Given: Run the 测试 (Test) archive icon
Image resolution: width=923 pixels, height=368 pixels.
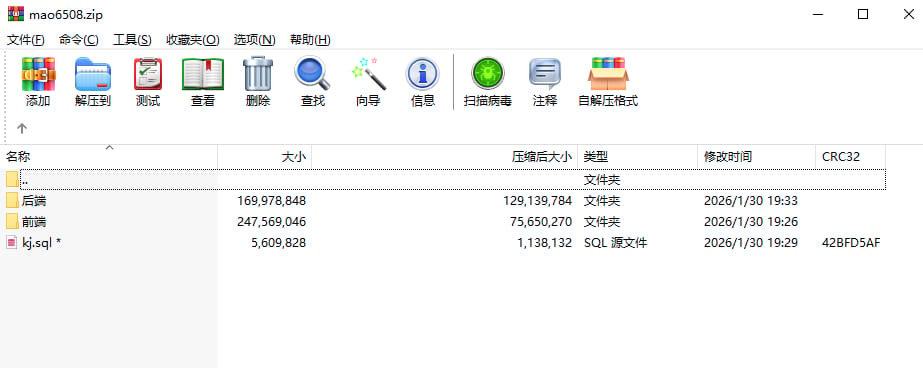Looking at the screenshot, I should 148,74.
